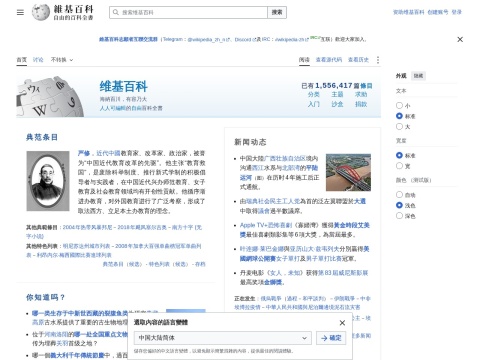The height and width of the screenshot is (360, 480).
Task: Click the 维基百科 title in welcome banner
Action: pyautogui.click(x=124, y=87)
